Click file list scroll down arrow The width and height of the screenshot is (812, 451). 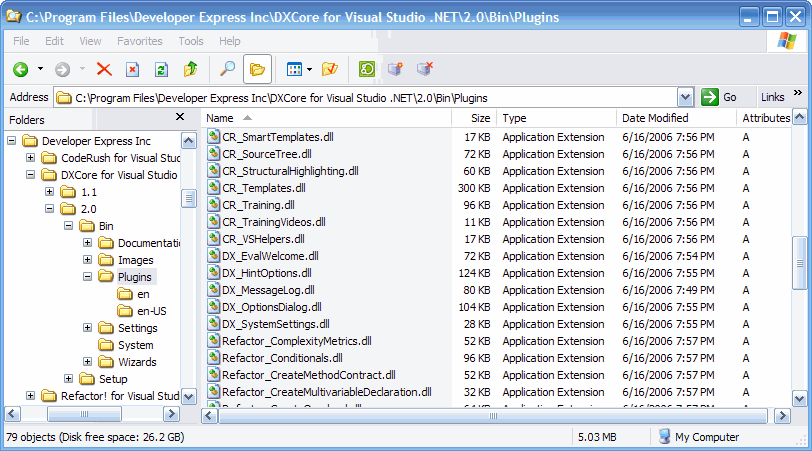pyautogui.click(x=800, y=398)
